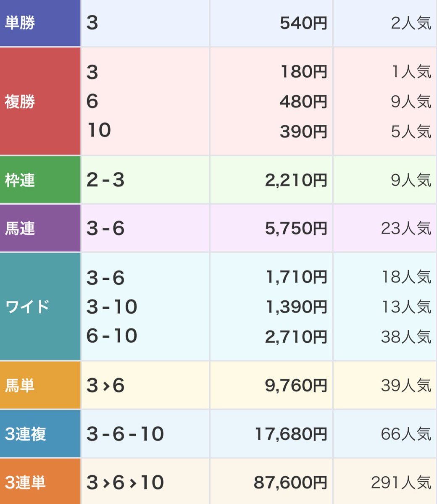Image resolution: width=437 pixels, height=504 pixels.
Task: Select the purple 馬連 label
Action: coord(20,228)
